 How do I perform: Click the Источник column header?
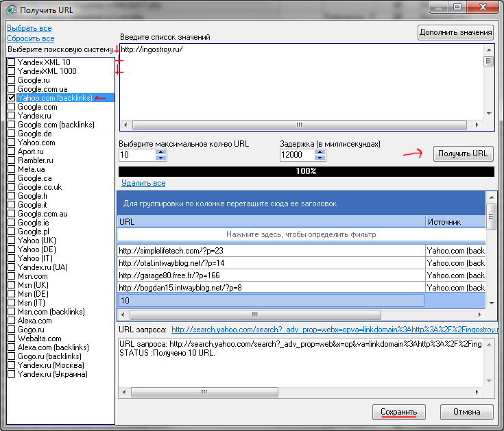455,222
